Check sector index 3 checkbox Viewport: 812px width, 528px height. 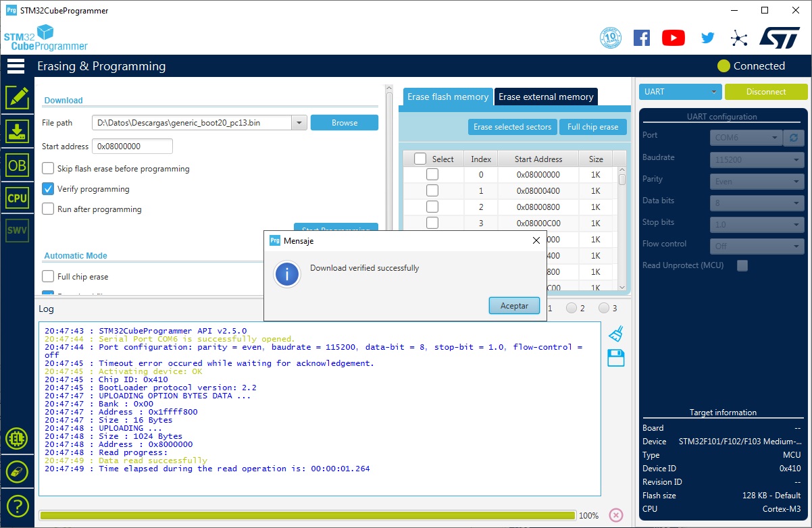432,223
